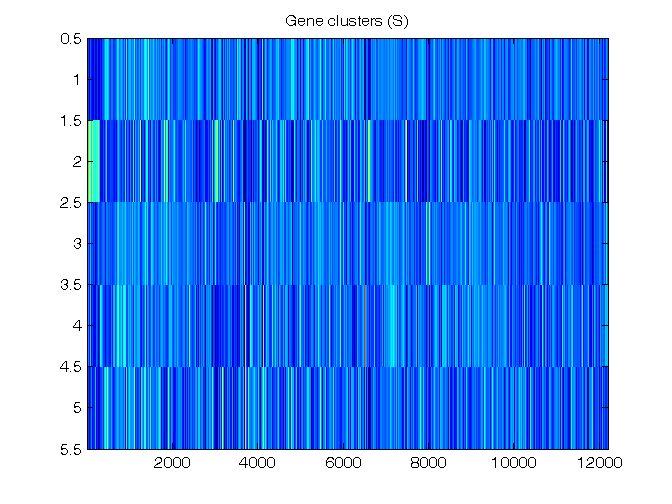Click inside heatmap row for cluster 1
This screenshot has width=672, height=504.
(x=347, y=80)
